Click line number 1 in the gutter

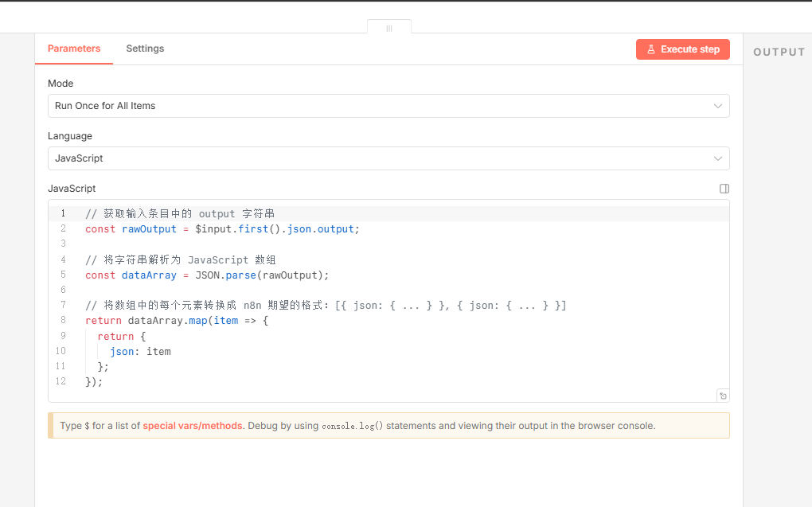point(63,213)
